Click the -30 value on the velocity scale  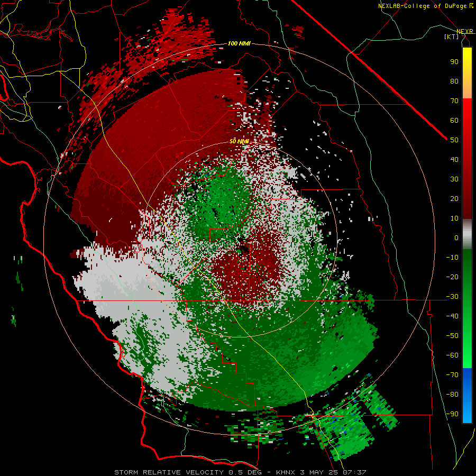pyautogui.click(x=452, y=296)
